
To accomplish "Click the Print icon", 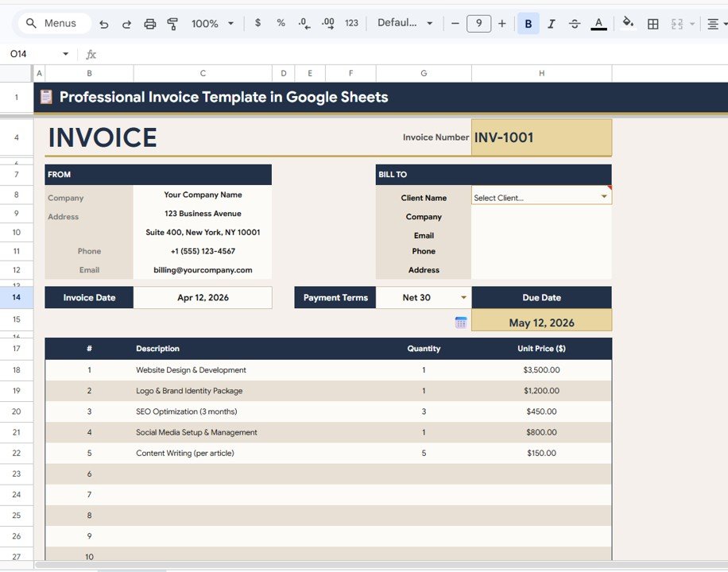I will coord(150,23).
